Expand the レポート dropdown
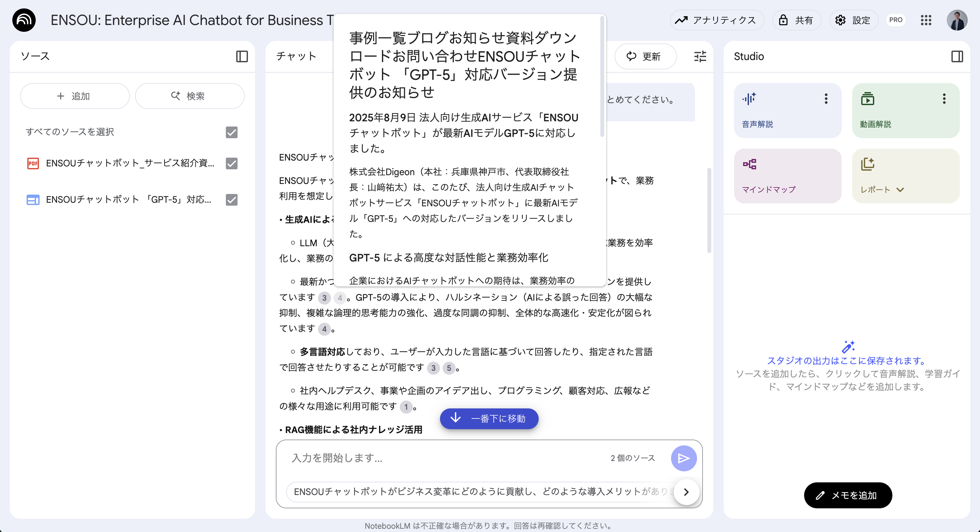Screen dimensions: 980x532 coord(900,190)
